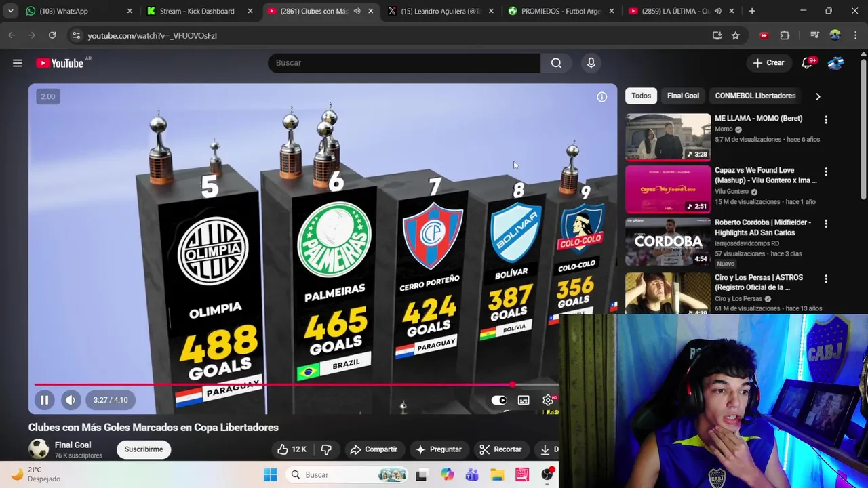Seek on the red video progress bar

(296, 385)
